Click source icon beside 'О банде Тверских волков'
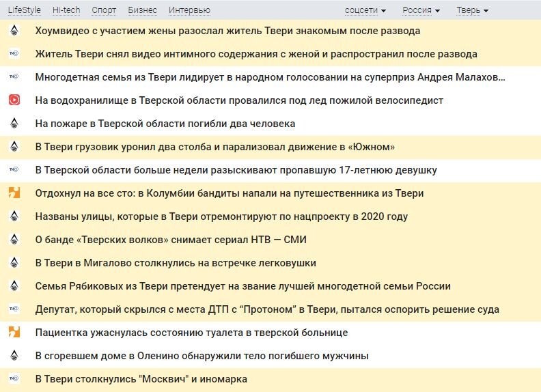 14,239
